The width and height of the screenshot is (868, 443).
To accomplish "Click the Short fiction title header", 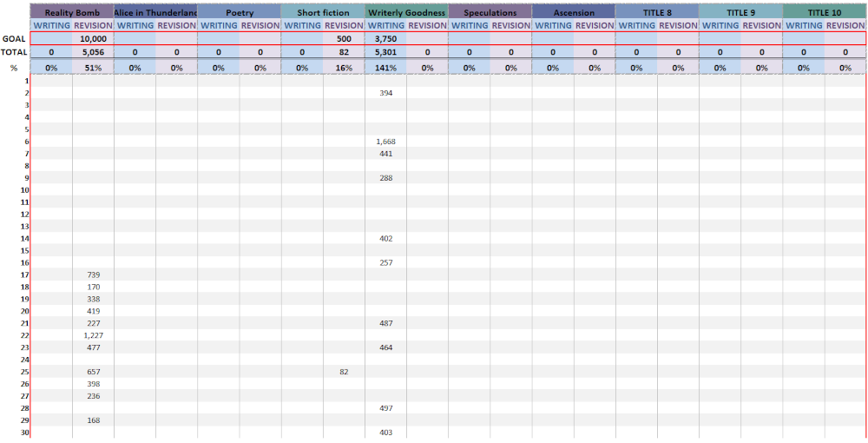I will coord(323,13).
